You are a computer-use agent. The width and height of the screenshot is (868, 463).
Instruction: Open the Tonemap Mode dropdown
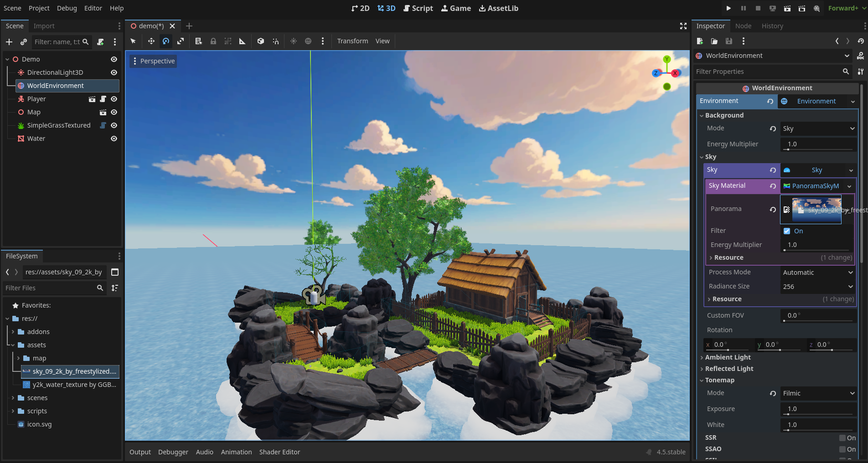point(818,393)
